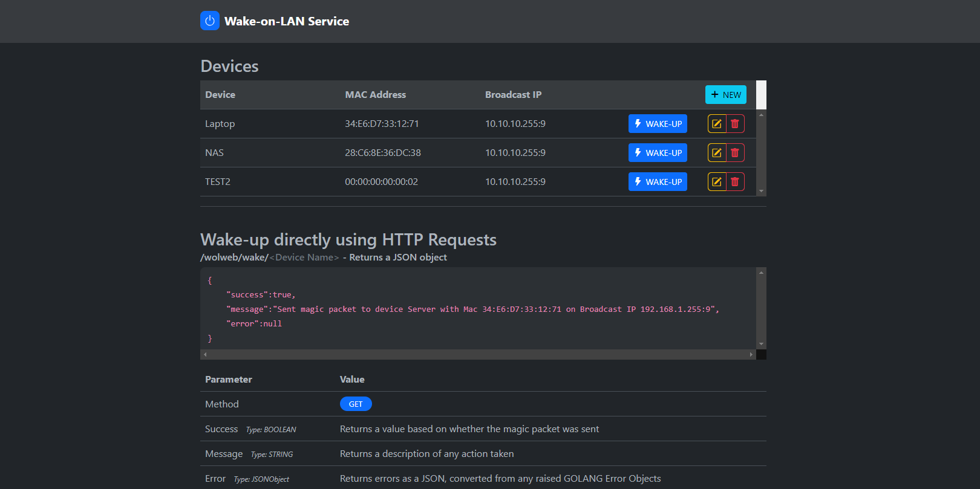This screenshot has width=980, height=489.
Task: Click MAC address 28:C6:8E:36:DC:38
Action: point(383,153)
